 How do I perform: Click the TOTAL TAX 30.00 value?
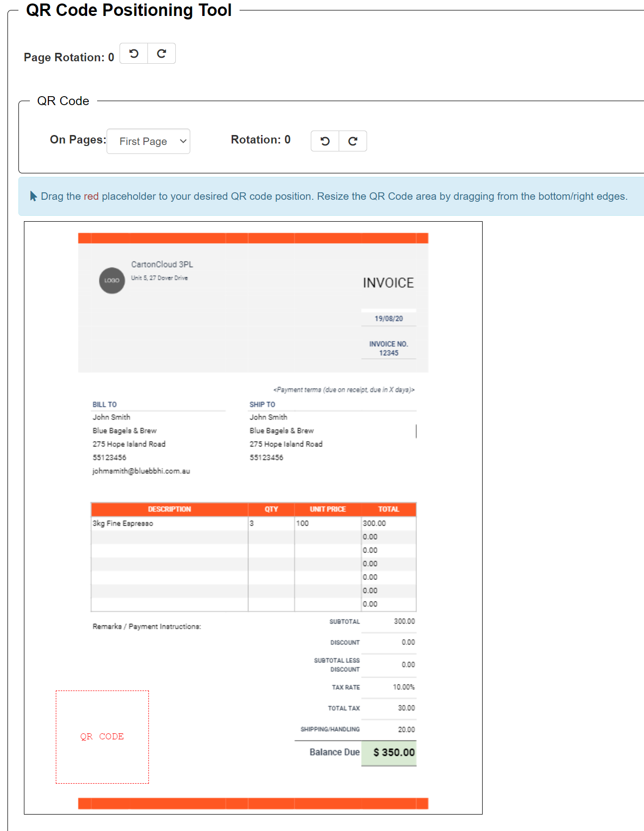coord(406,708)
